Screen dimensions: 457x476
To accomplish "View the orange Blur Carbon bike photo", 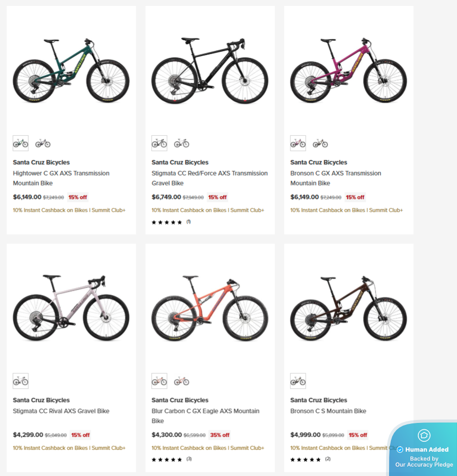I will [210, 308].
